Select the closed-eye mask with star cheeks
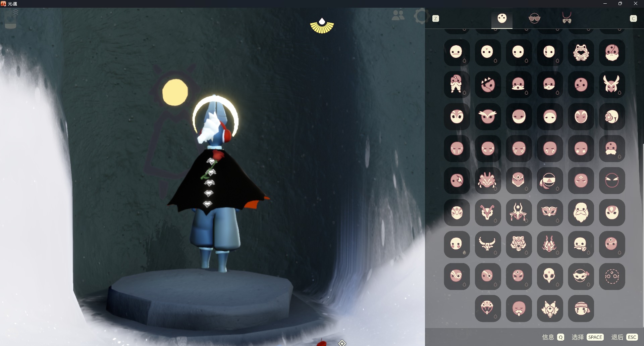The height and width of the screenshot is (346, 644). tap(581, 148)
